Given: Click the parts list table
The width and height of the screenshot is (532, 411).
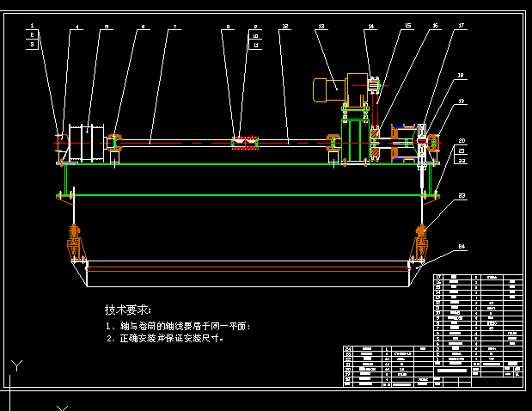Looking at the screenshot, I should 478,318.
